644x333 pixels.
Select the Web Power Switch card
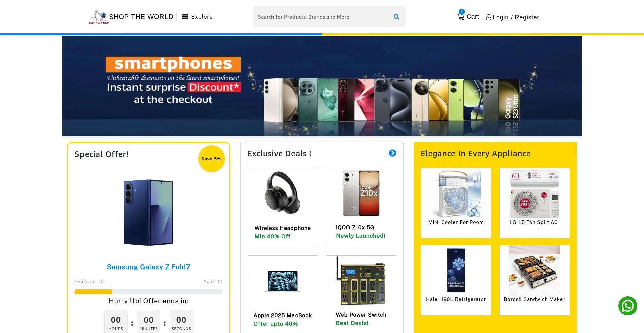point(361,294)
